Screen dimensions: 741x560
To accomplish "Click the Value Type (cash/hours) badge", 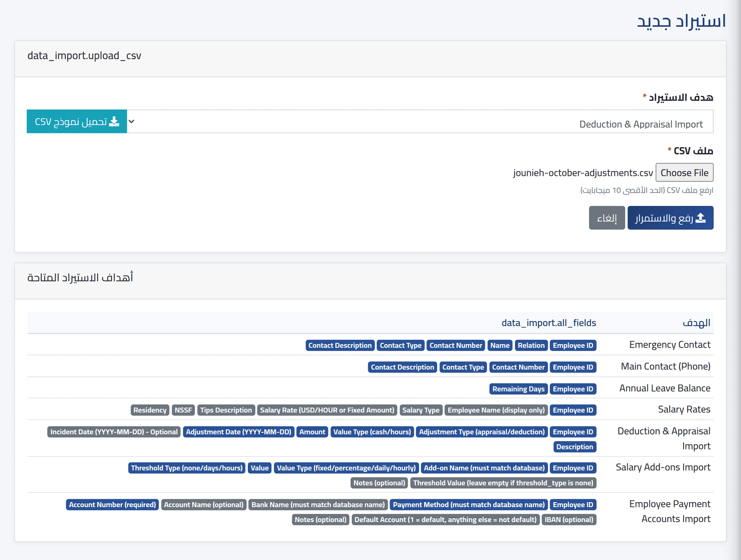I will [x=372, y=432].
